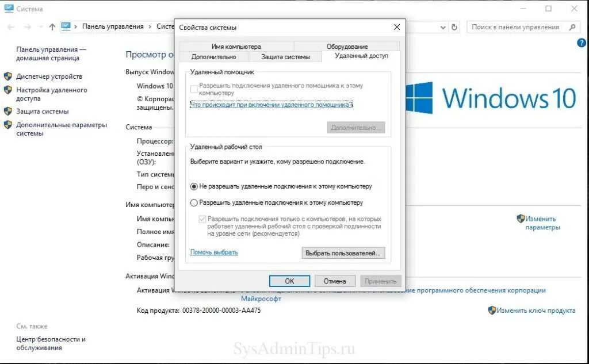
Task: Click the up-one-level arrow in System window
Action: [x=52, y=26]
